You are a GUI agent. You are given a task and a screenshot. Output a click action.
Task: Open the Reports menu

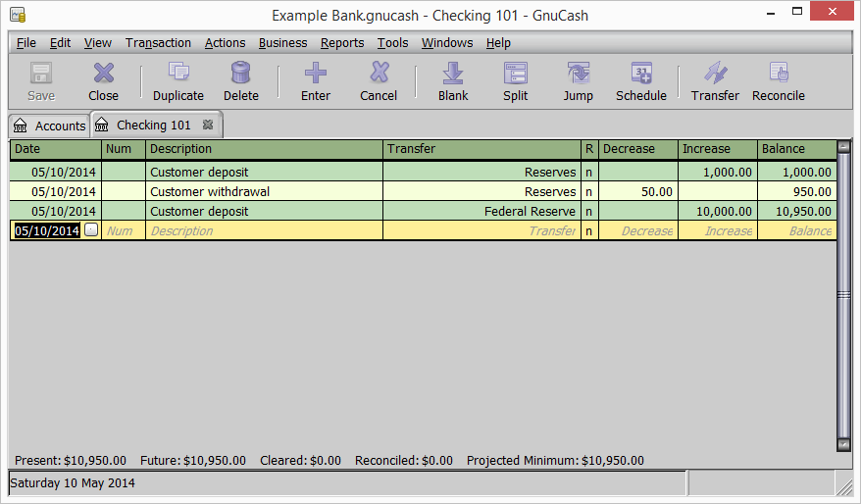(341, 43)
